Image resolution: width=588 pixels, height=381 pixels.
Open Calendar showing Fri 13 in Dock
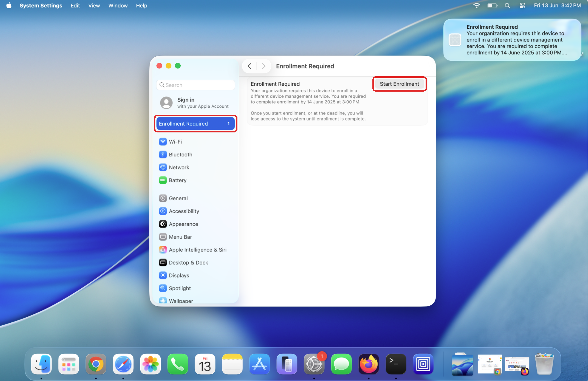(x=205, y=364)
